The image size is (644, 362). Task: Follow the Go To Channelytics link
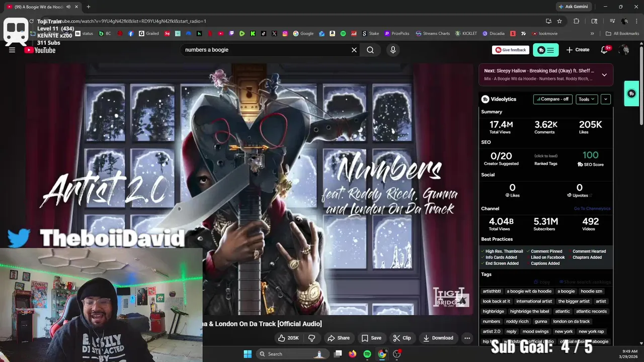[x=592, y=209]
